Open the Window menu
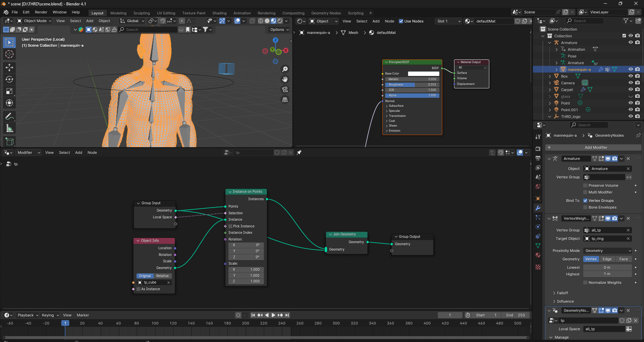Screen dimensions: 644x342 click(59, 12)
